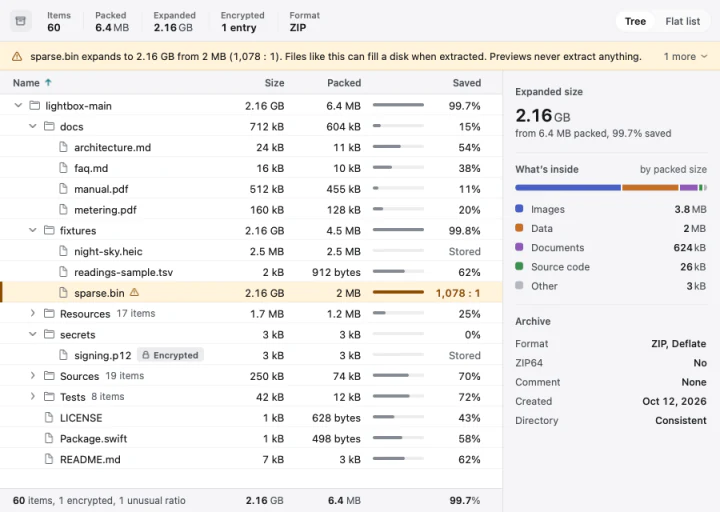Select the sparse.bin row name
This screenshot has height=512, width=720.
tap(99, 293)
